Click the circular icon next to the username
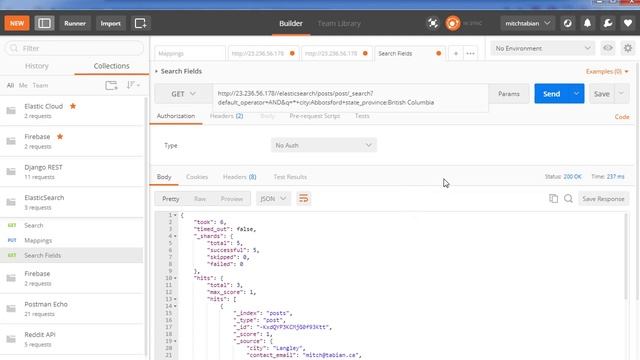 click(x=567, y=23)
